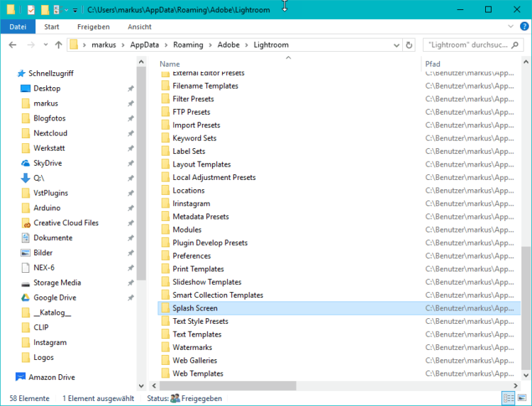Open the recent locations dropdown arrow
Screen dimensions: 532x406
click(44, 45)
